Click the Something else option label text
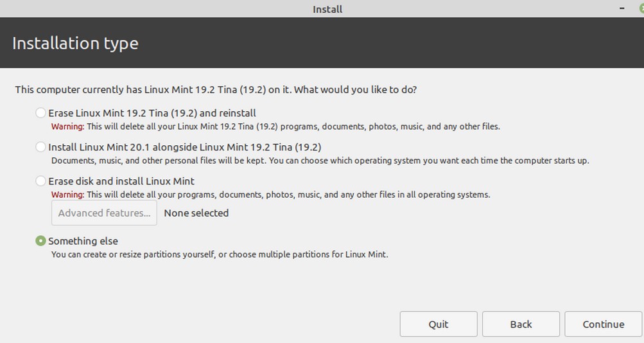 [x=83, y=241]
